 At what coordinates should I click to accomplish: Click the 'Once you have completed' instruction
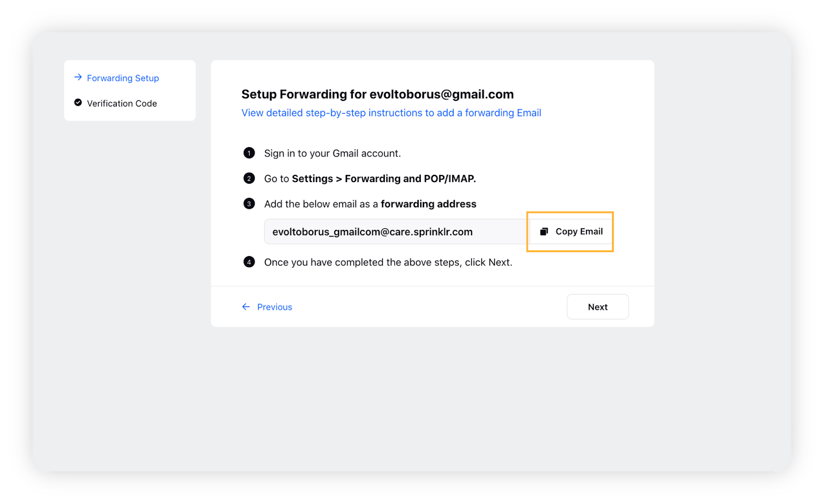click(x=388, y=262)
